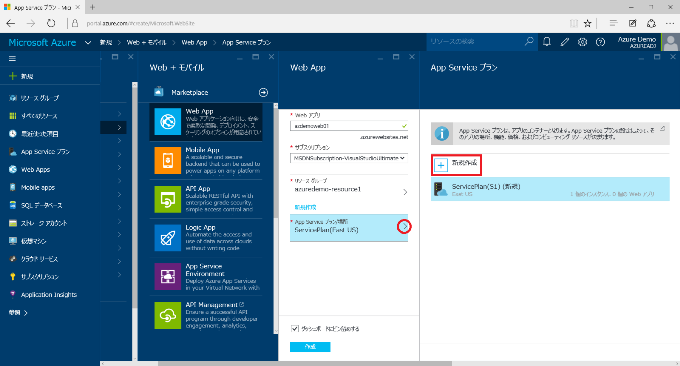
Task: Open browser web note icon
Action: point(632,23)
